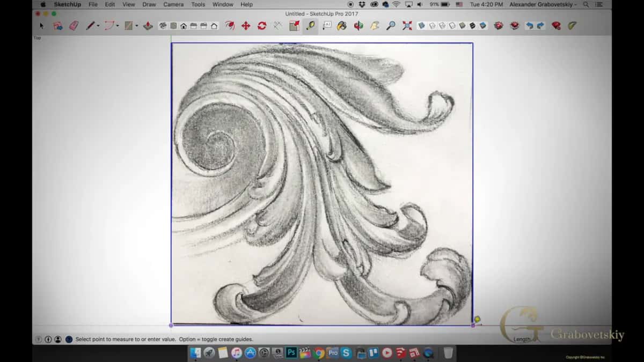Select the Rotate tool
The width and height of the screenshot is (644, 362).
261,26
